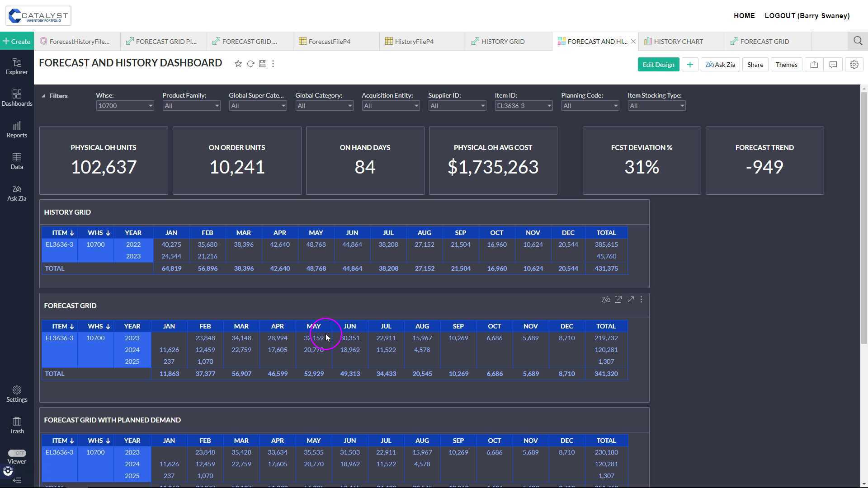Open the Whse dropdown showing 10700

pyautogui.click(x=124, y=106)
